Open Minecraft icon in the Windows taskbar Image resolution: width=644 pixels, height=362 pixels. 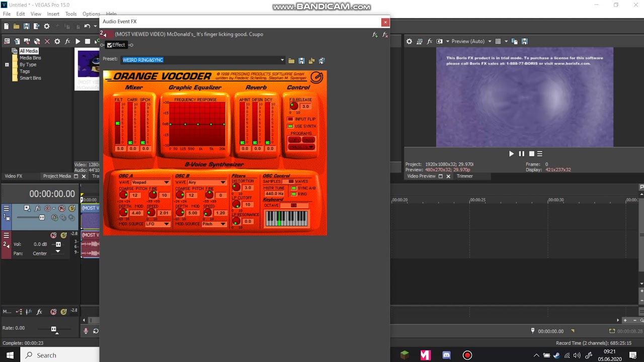pos(405,355)
